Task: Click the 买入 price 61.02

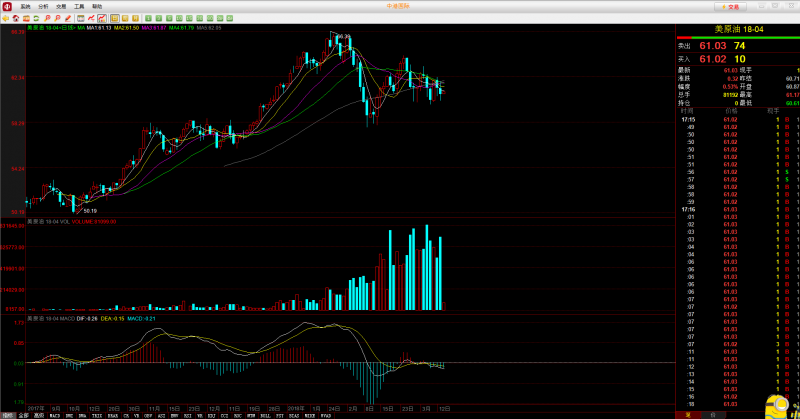Action: click(x=713, y=59)
